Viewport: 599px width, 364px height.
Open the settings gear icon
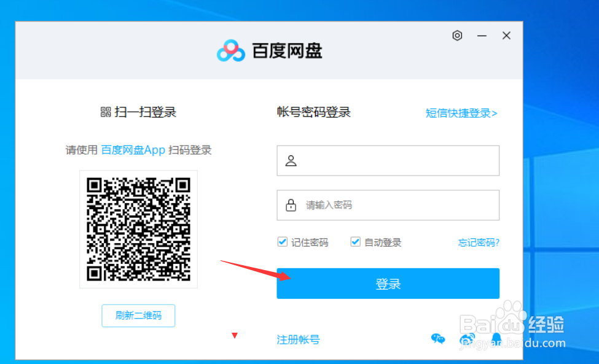457,36
